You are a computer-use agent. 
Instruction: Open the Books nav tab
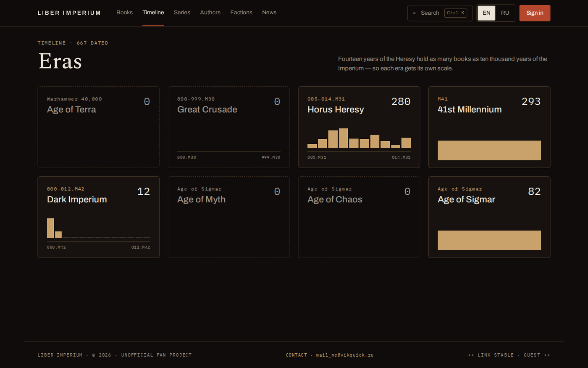click(x=124, y=13)
